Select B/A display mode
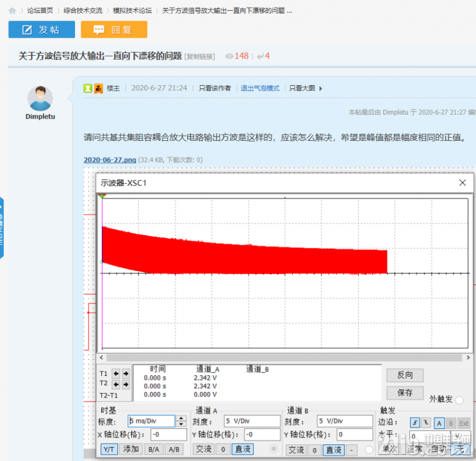The width and height of the screenshot is (476, 461). pyautogui.click(x=154, y=449)
